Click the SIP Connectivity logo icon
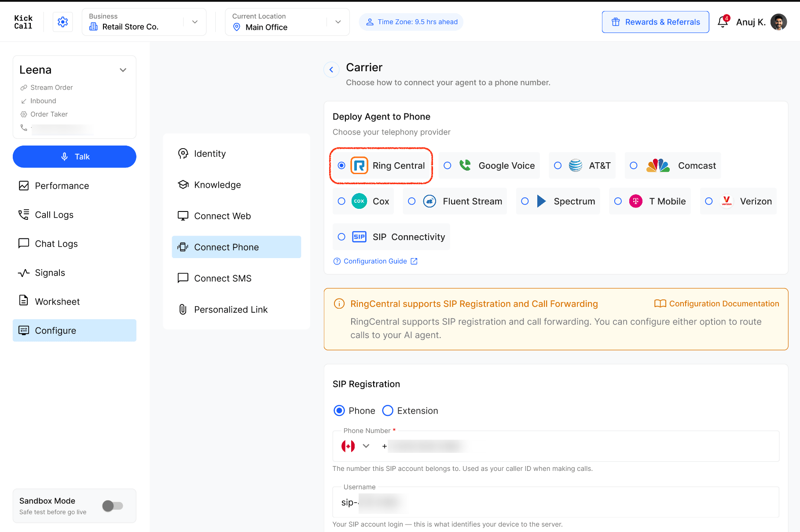The image size is (800, 532). (x=359, y=237)
